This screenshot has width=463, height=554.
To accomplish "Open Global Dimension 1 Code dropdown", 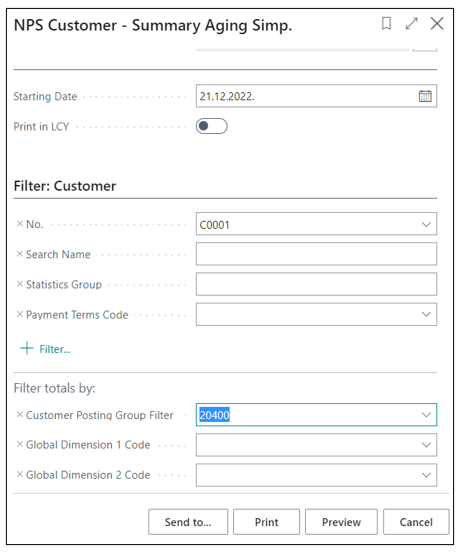I will click(x=426, y=445).
